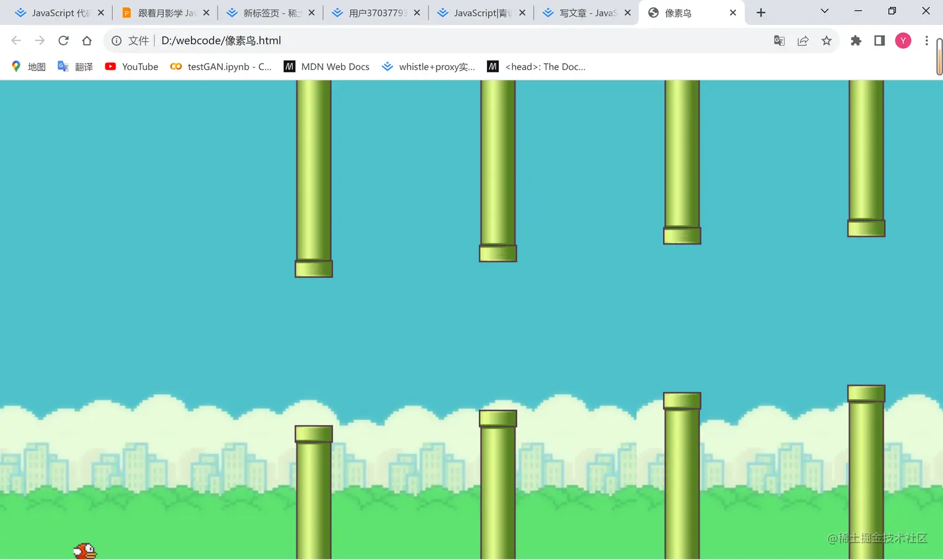Viewport: 943px width, 560px height.
Task: Close the 写文章 tab
Action: pyautogui.click(x=628, y=12)
